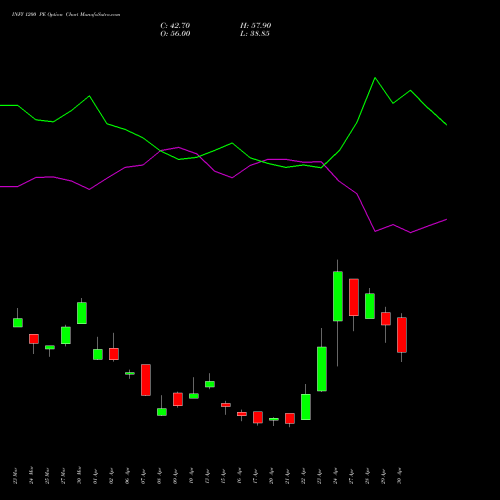Click the red candlestick for 29 Apr
Image resolution: width=500 pixels, height=500 pixels.
[386, 318]
